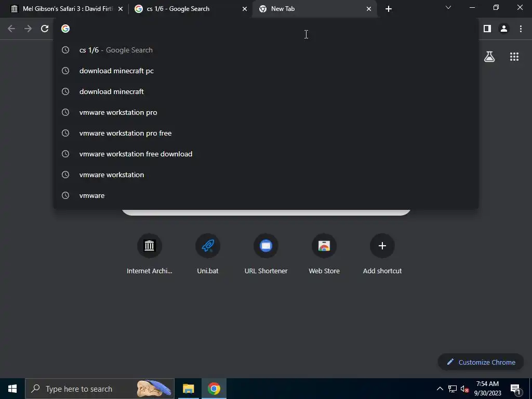Screen dimensions: 532x399
Task: Show hidden system tray icons
Action: [440, 389]
